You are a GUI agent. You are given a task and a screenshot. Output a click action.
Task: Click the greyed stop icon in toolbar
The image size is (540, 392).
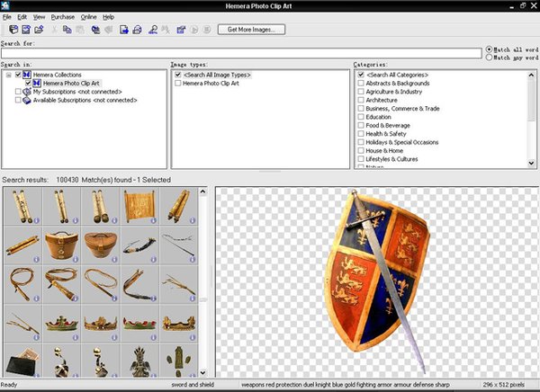pyautogui.click(x=207, y=30)
